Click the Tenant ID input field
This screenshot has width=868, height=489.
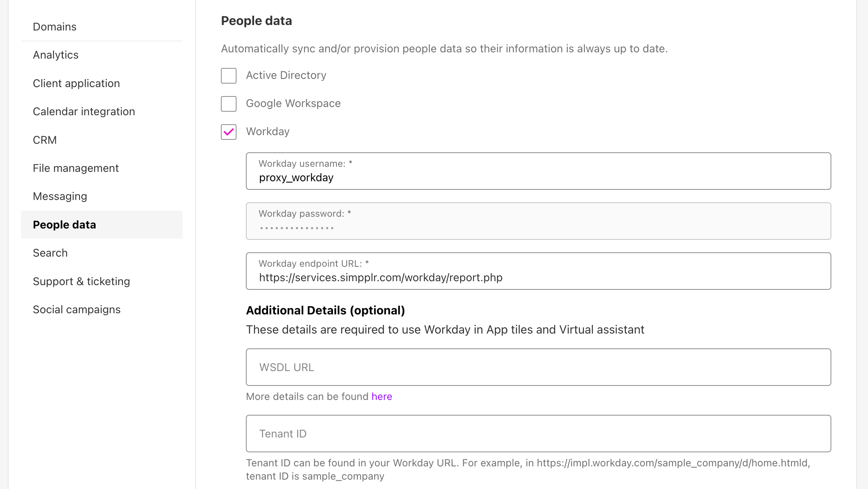(x=538, y=434)
